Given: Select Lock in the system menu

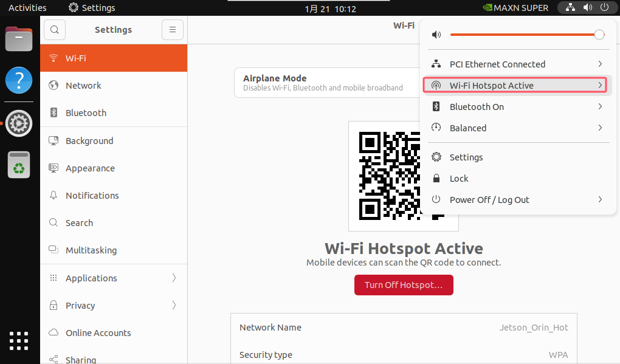Looking at the screenshot, I should point(518,179).
